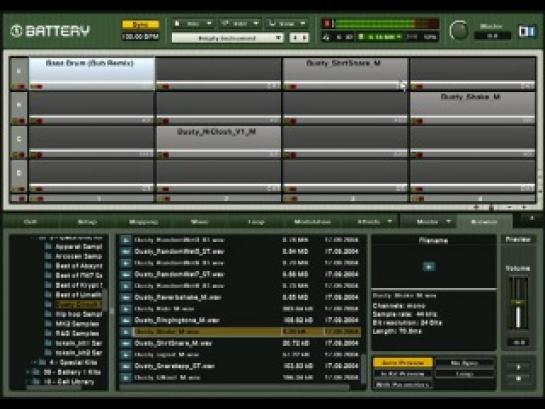Click the sample icon beside Dusty_Snaredeep_ST.wav
The image size is (545, 409).
[125, 366]
